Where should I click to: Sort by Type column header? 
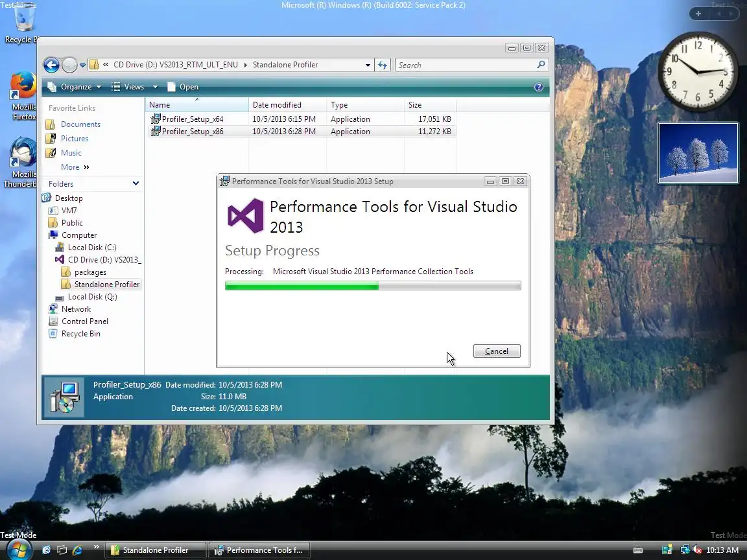click(365, 105)
